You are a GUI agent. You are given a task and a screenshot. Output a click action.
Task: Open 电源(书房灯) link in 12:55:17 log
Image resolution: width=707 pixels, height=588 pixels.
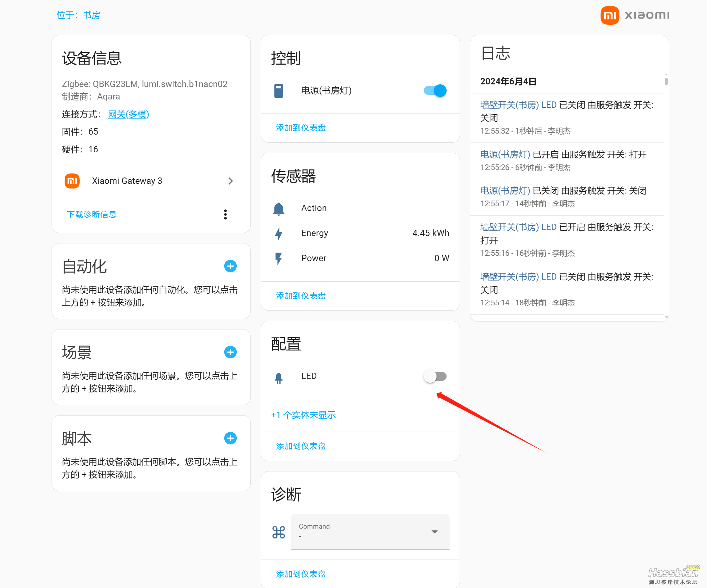pos(505,191)
